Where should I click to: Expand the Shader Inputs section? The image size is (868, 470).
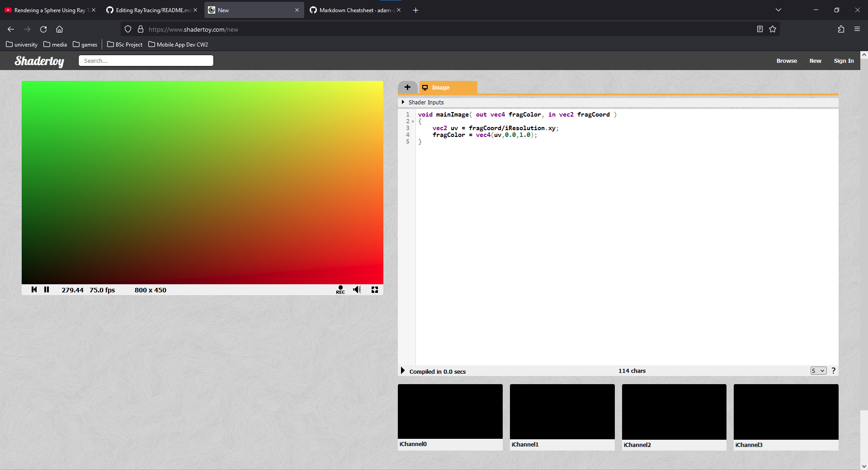point(403,102)
